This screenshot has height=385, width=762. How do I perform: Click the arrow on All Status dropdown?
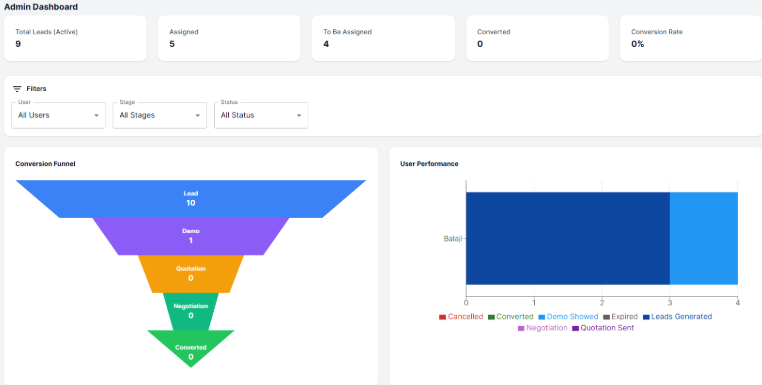tap(299, 116)
